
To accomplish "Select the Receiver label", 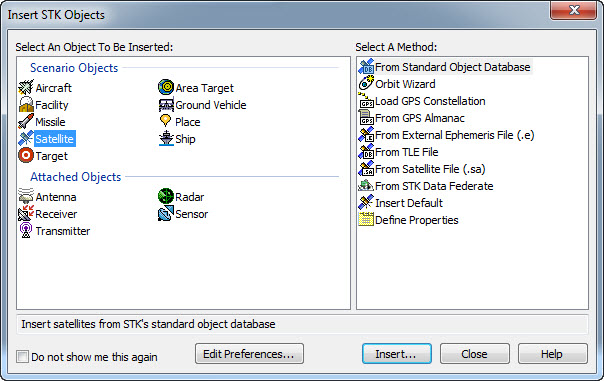I will pos(56,214).
